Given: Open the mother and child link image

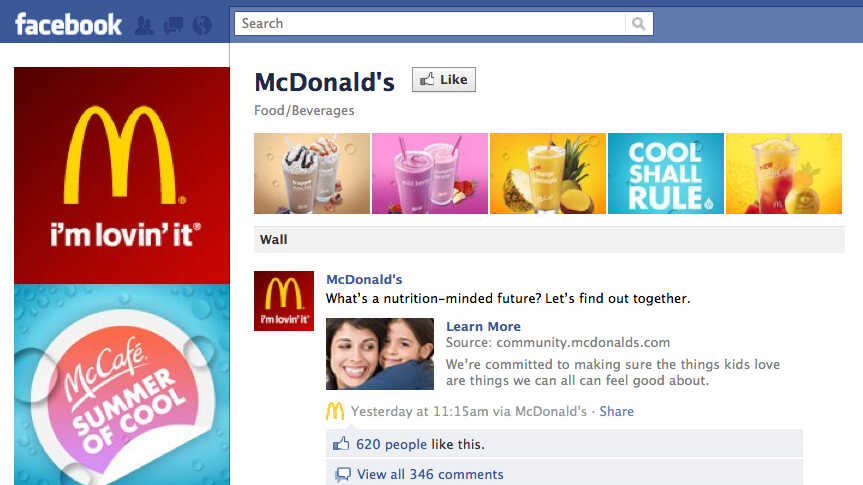Looking at the screenshot, I should click(380, 354).
